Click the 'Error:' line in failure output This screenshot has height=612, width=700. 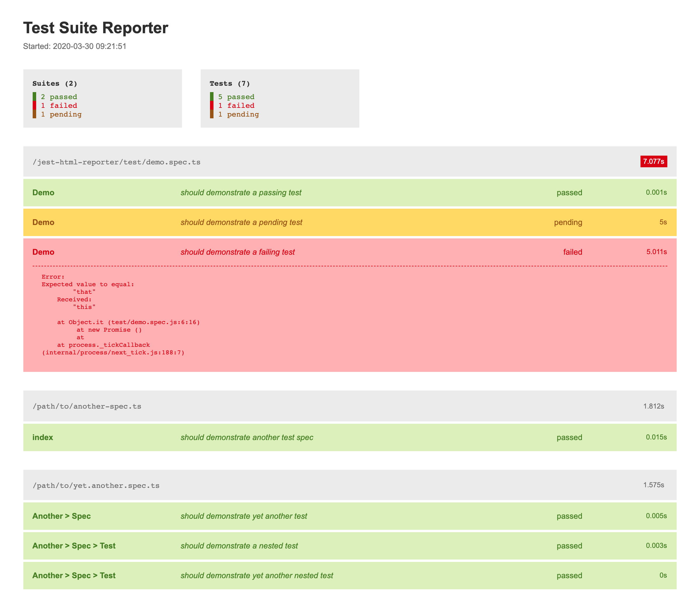pos(53,277)
